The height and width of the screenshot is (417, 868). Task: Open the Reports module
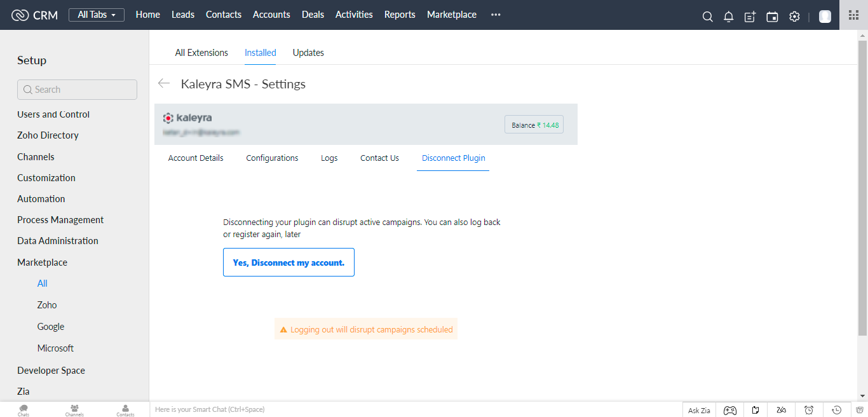(400, 15)
